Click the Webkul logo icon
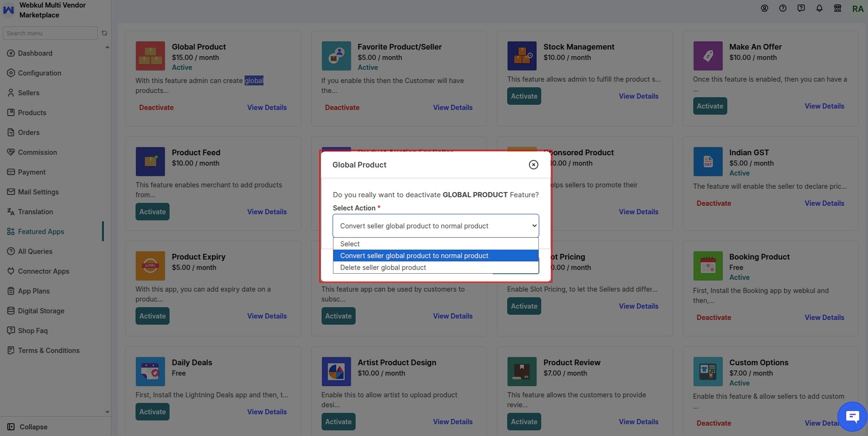Image resolution: width=868 pixels, height=436 pixels. click(9, 9)
